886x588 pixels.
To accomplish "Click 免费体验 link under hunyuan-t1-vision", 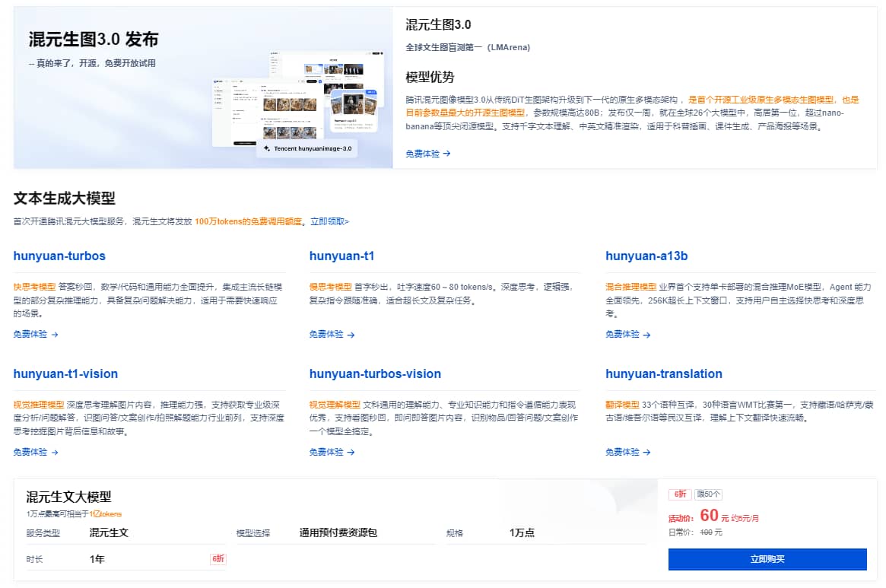I will click(29, 452).
